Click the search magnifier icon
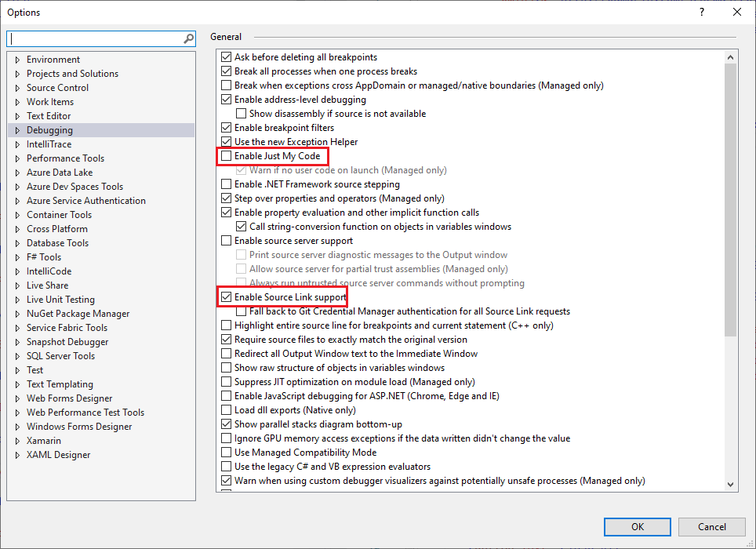This screenshot has height=549, width=756. [x=188, y=38]
